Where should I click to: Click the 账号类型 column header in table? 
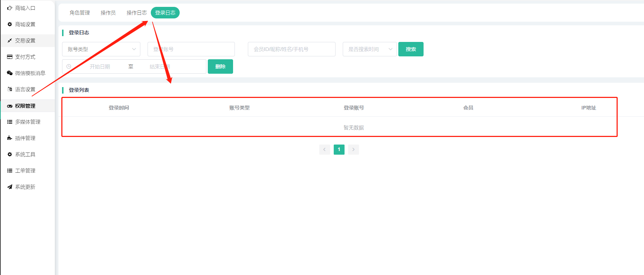click(x=240, y=108)
